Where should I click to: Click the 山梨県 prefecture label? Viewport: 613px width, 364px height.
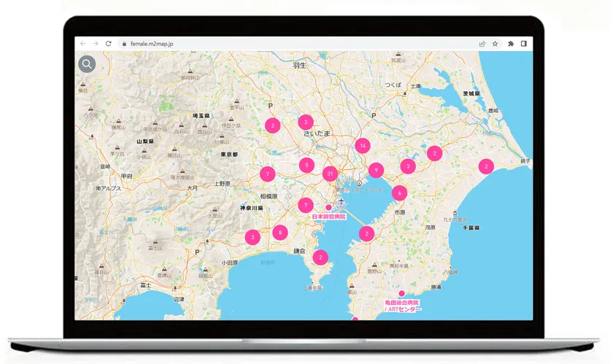[145, 142]
